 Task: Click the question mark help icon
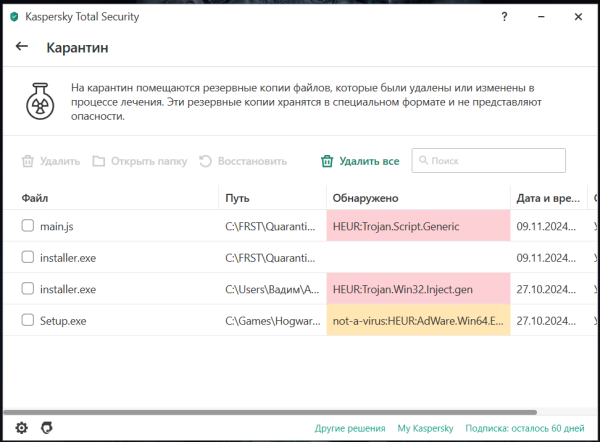point(504,16)
